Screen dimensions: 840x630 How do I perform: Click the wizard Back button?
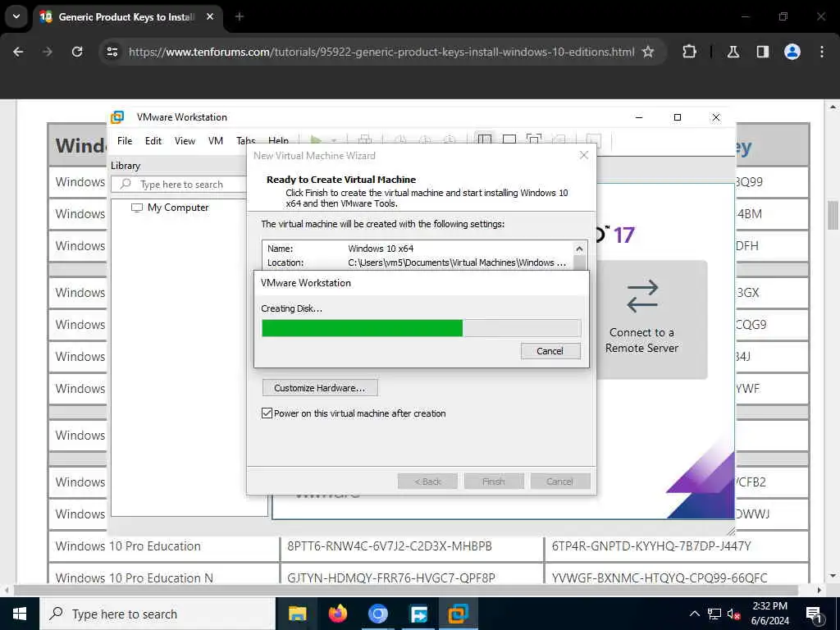427,482
